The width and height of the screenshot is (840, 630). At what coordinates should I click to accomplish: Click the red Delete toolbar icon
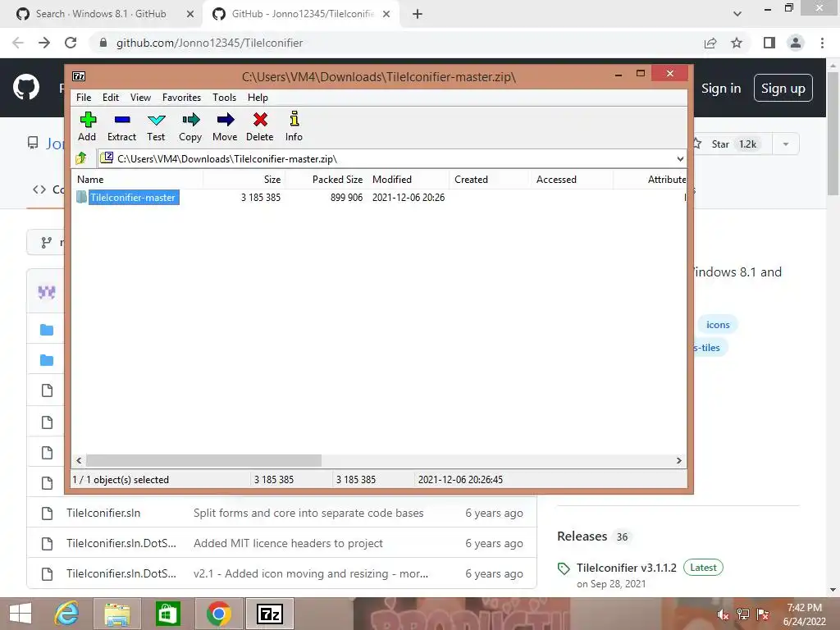point(260,126)
